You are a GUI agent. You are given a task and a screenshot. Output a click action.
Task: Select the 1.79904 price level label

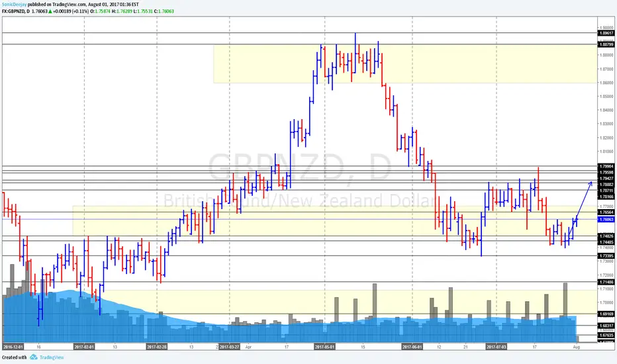pos(606,166)
